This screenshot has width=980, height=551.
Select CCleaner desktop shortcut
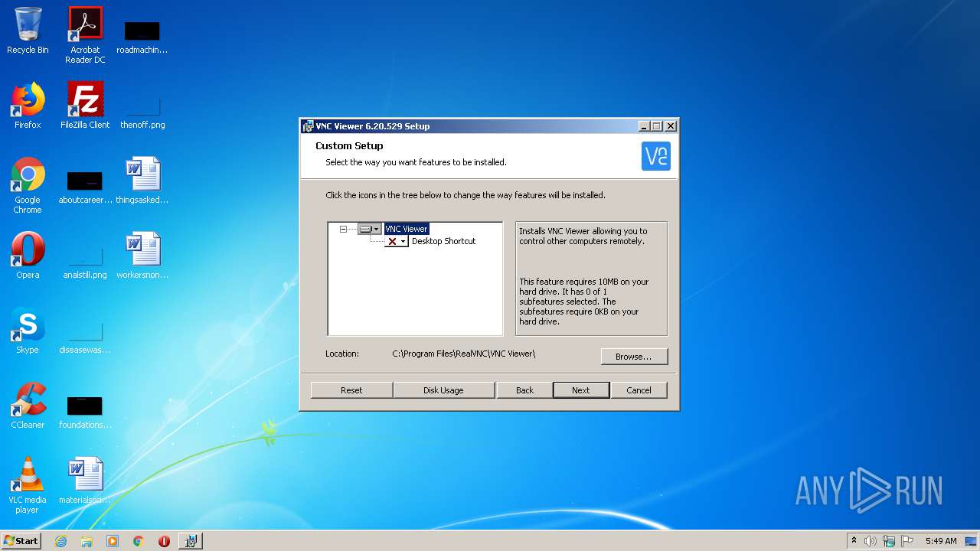28,406
